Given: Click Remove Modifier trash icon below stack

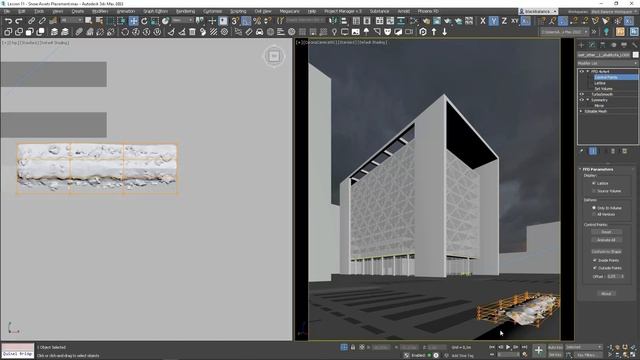Looking at the screenshot, I should tap(613, 151).
